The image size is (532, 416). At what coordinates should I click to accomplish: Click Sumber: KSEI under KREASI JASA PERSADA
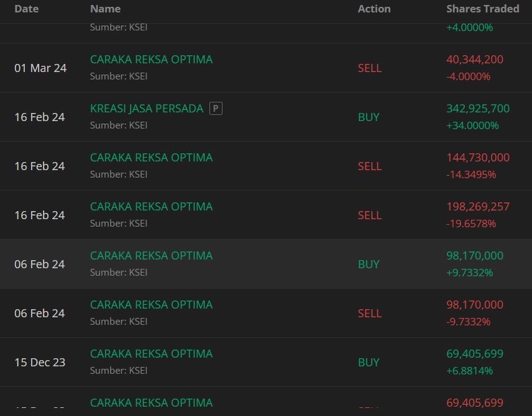tap(119, 125)
